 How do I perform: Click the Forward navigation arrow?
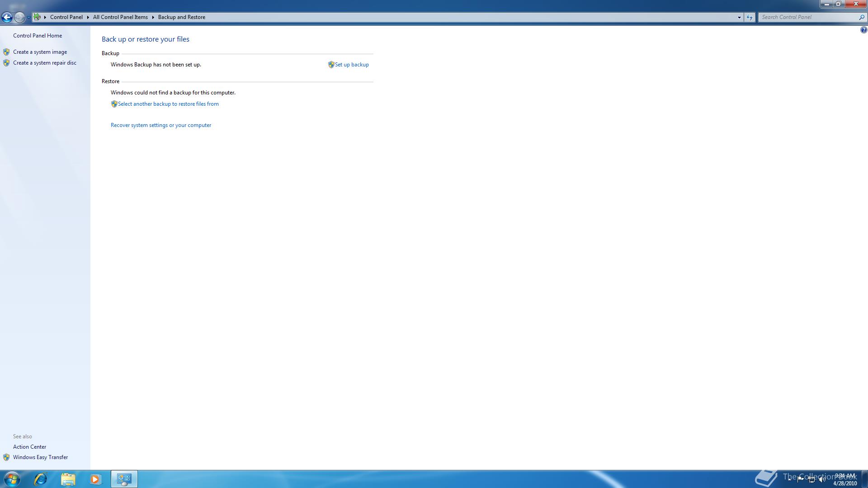click(19, 17)
